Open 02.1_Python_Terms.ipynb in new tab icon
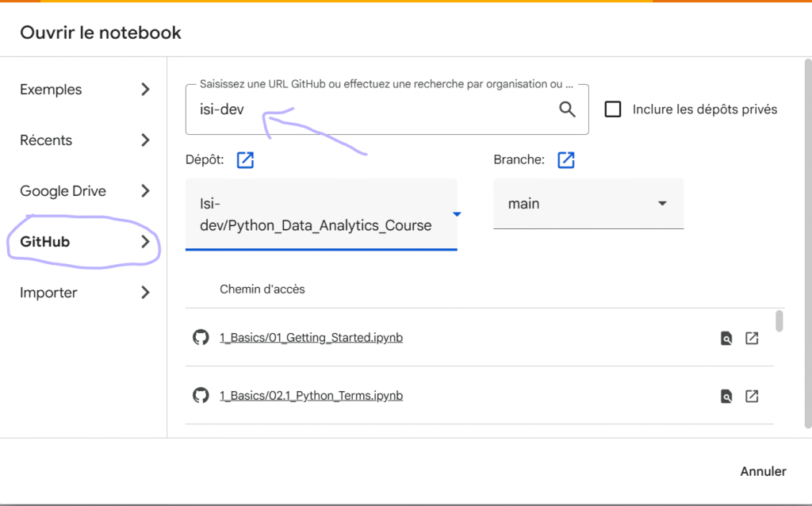812x506 pixels. pos(752,397)
